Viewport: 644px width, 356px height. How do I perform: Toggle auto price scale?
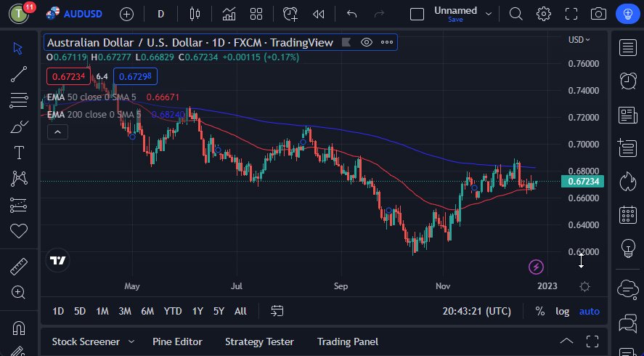coord(590,311)
